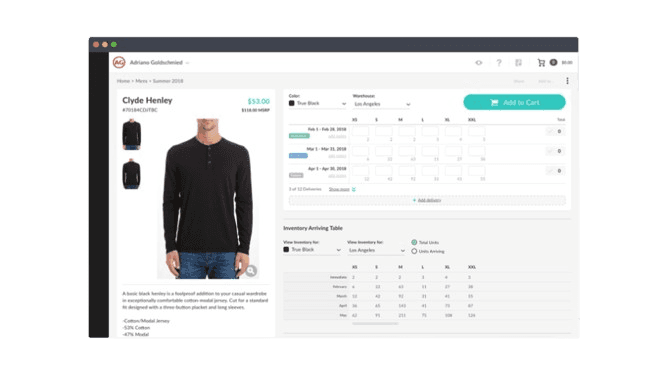Screen dimensions: 667x374
Task: Open the three-dot more options menu
Action: pos(567,81)
